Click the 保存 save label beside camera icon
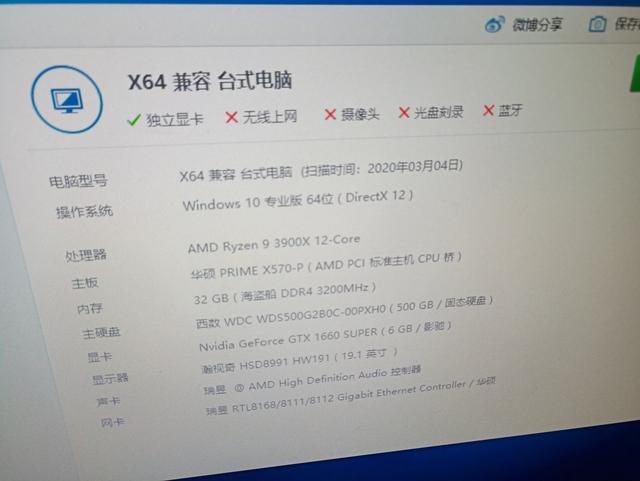Image resolution: width=640 pixels, height=481 pixels. coord(627,24)
